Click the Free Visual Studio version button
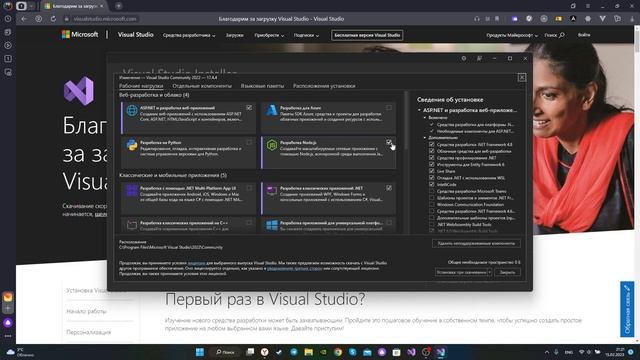This screenshot has width=640, height=360. coord(367,35)
